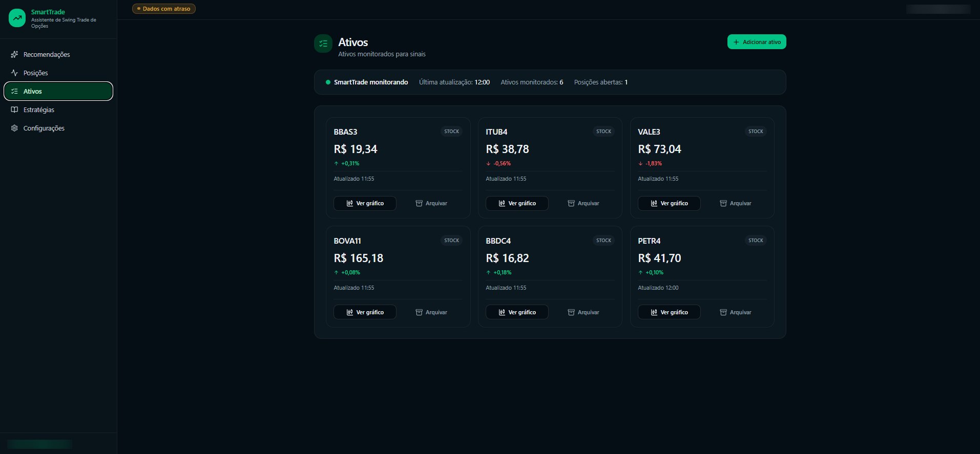Image resolution: width=980 pixels, height=454 pixels.
Task: Archive the BBDC4 asset
Action: (x=583, y=312)
